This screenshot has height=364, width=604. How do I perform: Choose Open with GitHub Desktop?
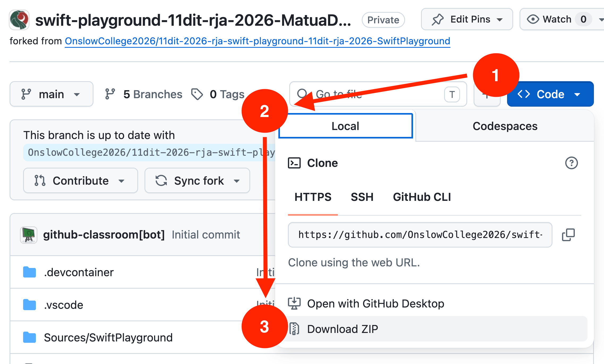pyautogui.click(x=435, y=304)
